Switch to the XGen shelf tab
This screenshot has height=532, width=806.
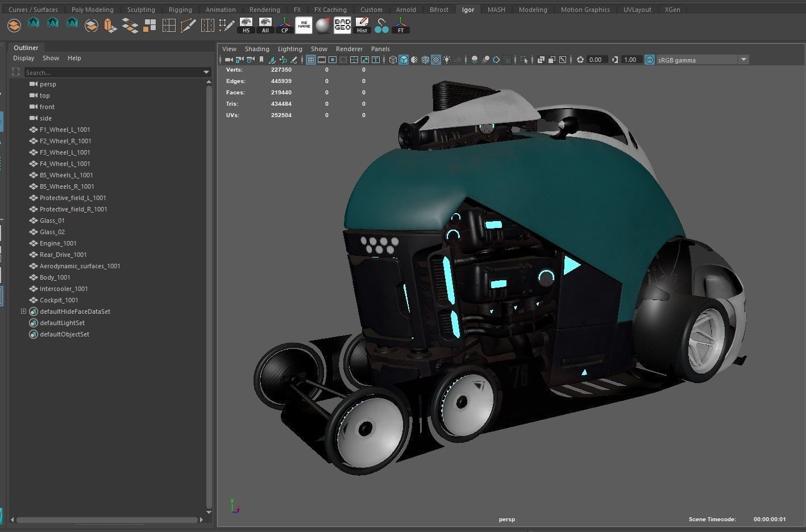tap(672, 10)
